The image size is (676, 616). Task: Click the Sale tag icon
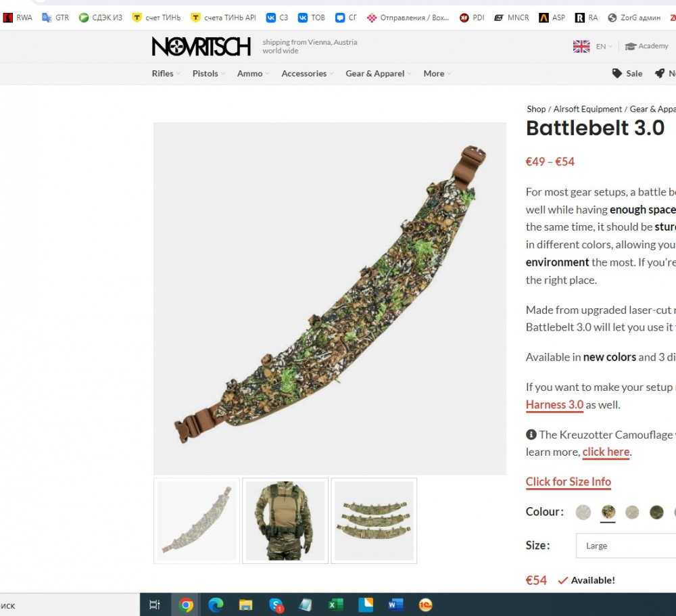point(617,73)
